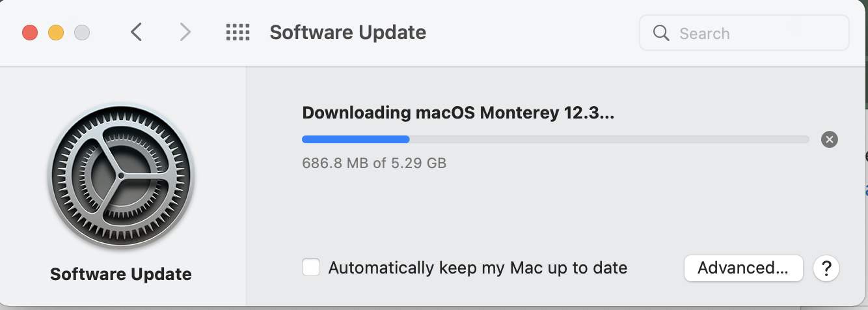This screenshot has height=310, width=868.
Task: Click the blue filled part of the progress bar
Action: [x=355, y=139]
